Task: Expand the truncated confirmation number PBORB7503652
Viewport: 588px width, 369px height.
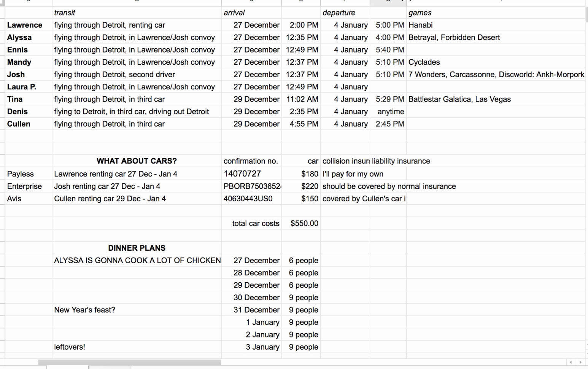Action: click(x=251, y=186)
